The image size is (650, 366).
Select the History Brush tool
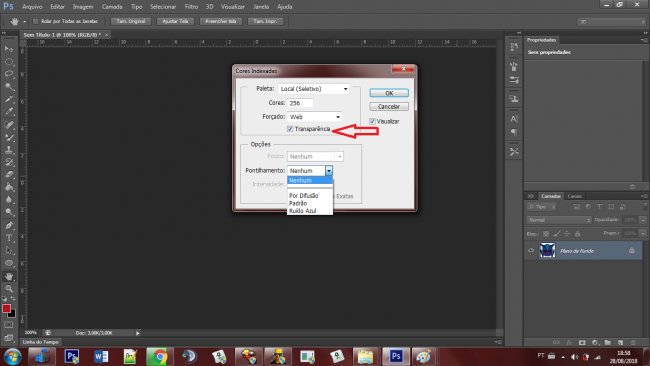click(9, 162)
